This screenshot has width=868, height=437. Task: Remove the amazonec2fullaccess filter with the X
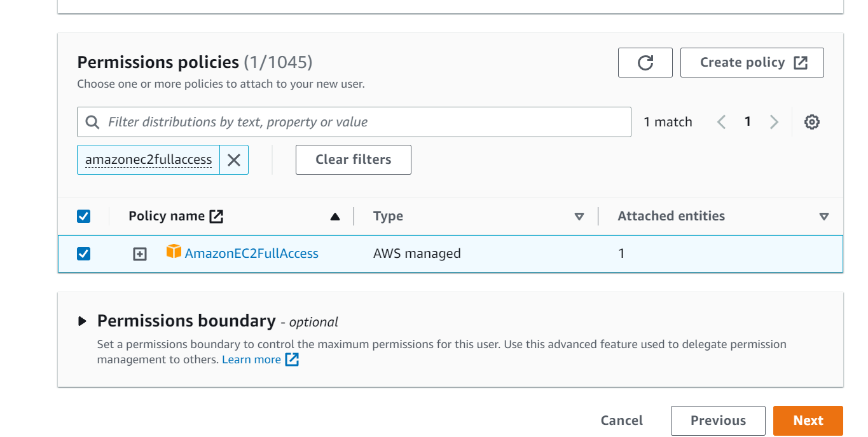[x=234, y=160]
